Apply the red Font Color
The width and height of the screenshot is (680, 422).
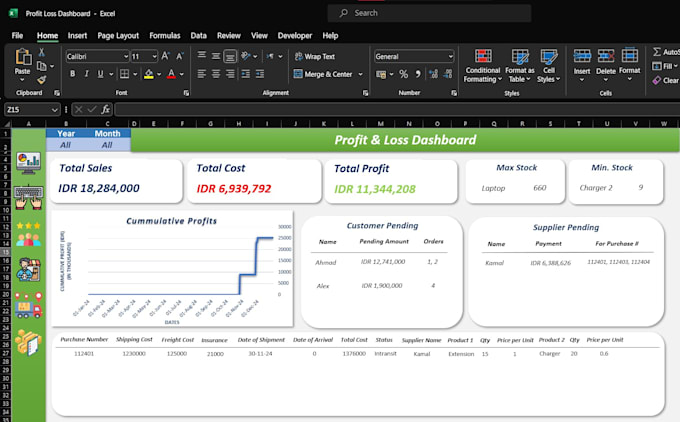[171, 74]
